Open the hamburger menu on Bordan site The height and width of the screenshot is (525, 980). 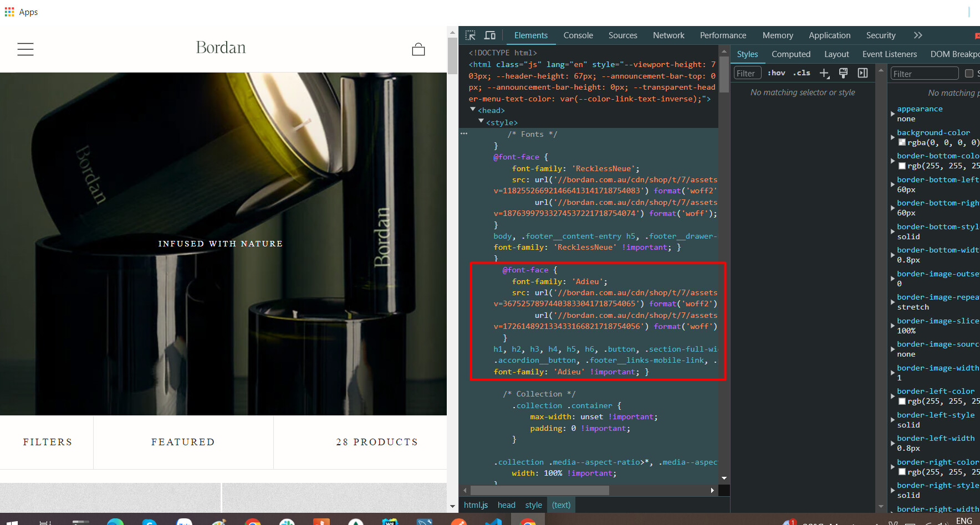pos(25,49)
